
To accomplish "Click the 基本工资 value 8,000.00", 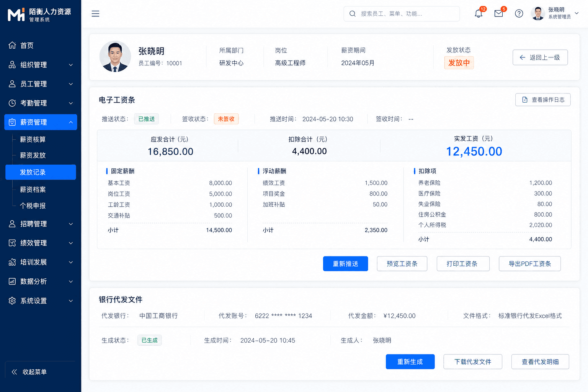I will click(220, 183).
